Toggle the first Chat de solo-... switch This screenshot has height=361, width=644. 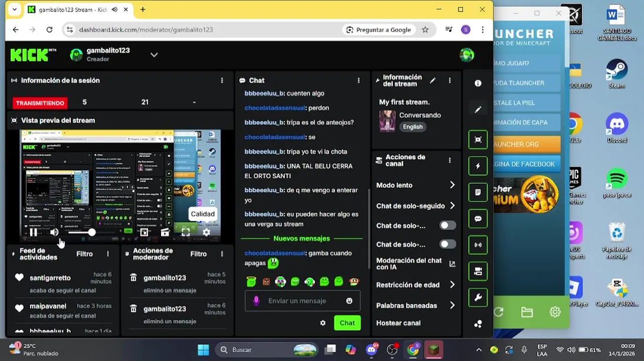(447, 226)
